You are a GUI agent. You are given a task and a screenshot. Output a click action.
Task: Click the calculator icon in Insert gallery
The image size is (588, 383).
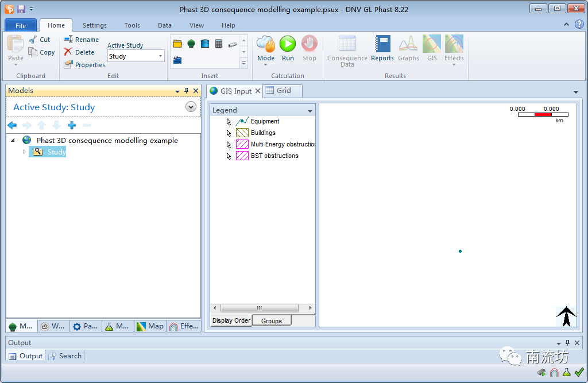(219, 44)
